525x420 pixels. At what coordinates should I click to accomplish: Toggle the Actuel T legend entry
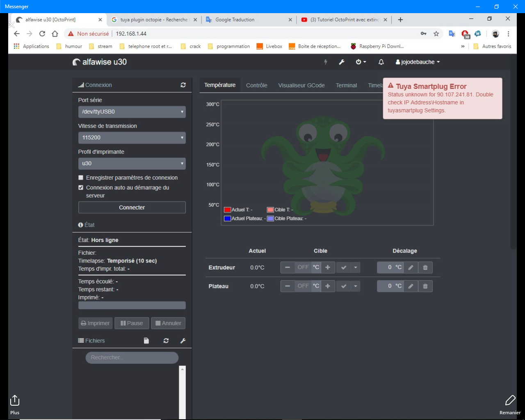click(238, 210)
